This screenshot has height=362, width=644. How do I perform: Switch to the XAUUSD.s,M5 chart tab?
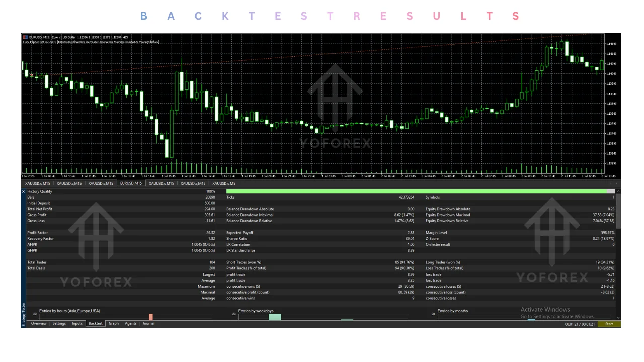(224, 184)
